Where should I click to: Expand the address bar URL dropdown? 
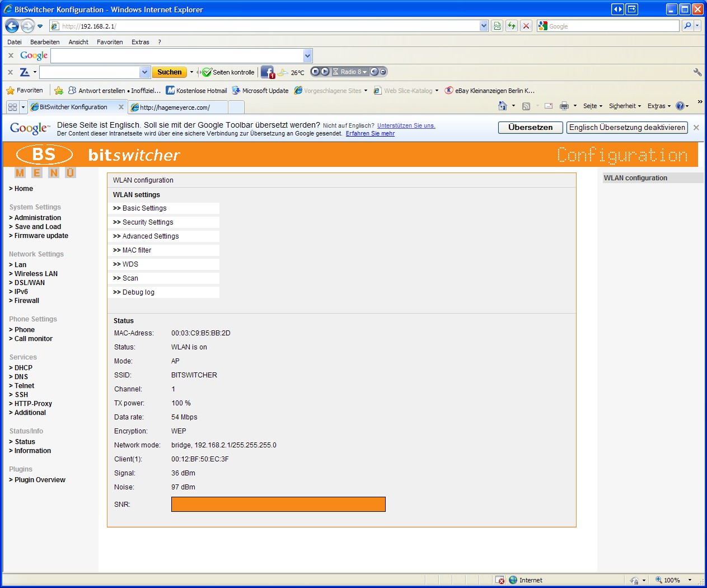484,26
